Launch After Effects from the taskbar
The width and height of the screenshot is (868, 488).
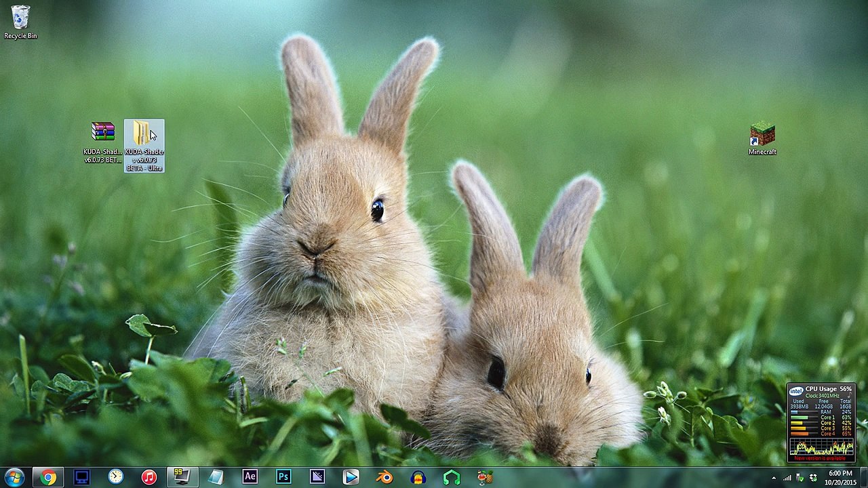coord(250,477)
